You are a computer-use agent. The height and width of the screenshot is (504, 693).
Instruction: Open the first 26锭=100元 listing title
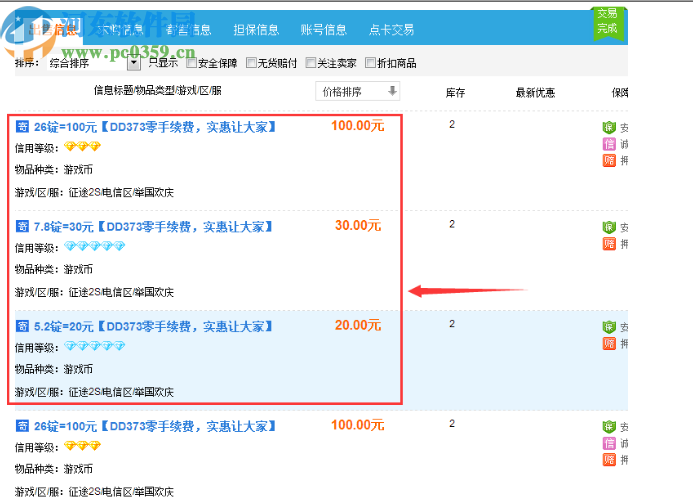coord(155,127)
